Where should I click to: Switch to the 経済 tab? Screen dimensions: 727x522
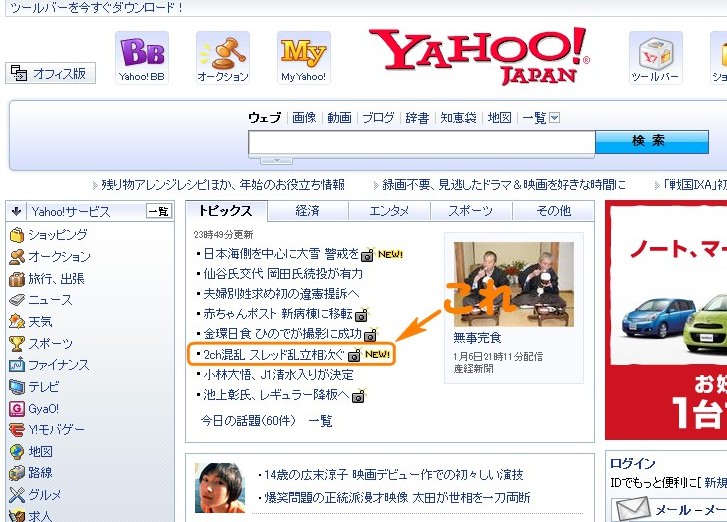point(308,211)
